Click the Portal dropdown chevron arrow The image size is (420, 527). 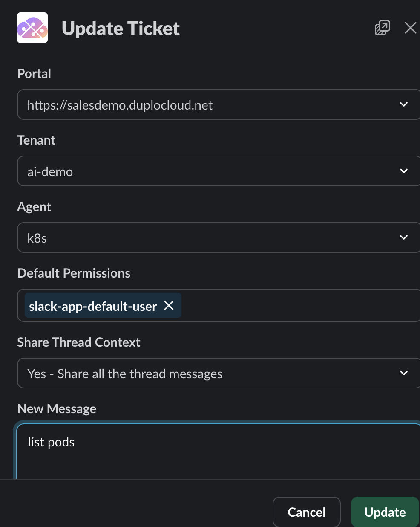pyautogui.click(x=404, y=104)
